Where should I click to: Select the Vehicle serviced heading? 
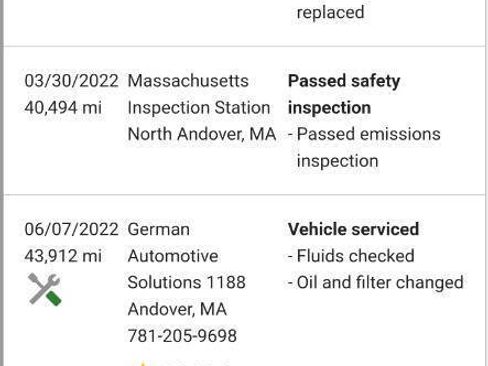point(353,229)
